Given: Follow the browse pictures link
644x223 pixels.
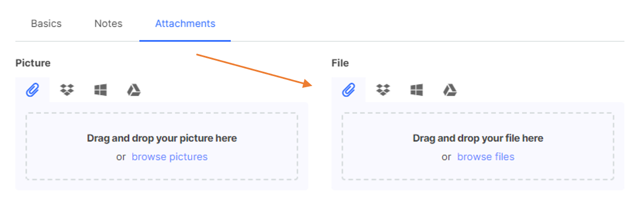Looking at the screenshot, I should coord(170,157).
